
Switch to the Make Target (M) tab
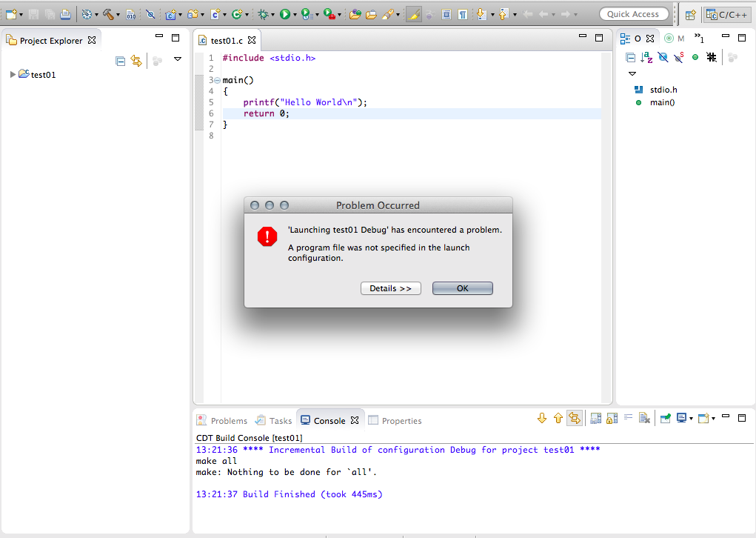[x=675, y=39]
